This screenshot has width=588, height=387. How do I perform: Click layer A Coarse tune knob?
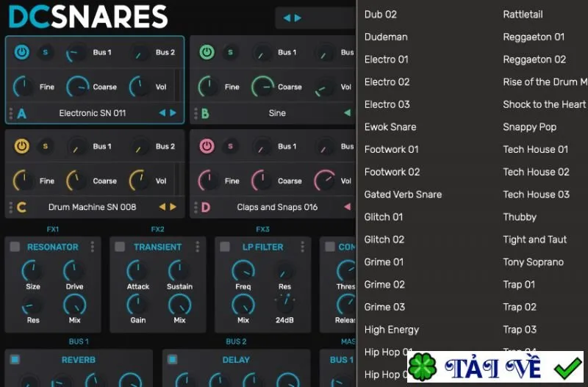(78, 87)
